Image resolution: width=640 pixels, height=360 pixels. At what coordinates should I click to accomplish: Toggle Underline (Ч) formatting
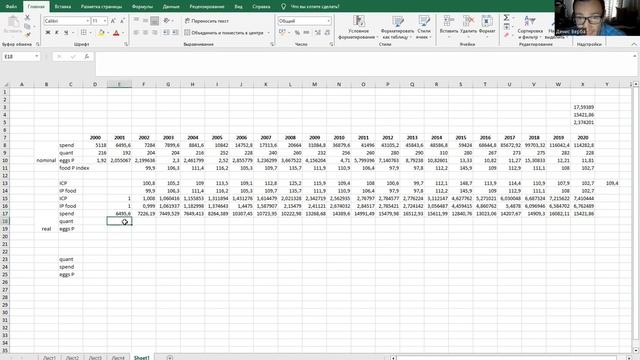[66, 33]
